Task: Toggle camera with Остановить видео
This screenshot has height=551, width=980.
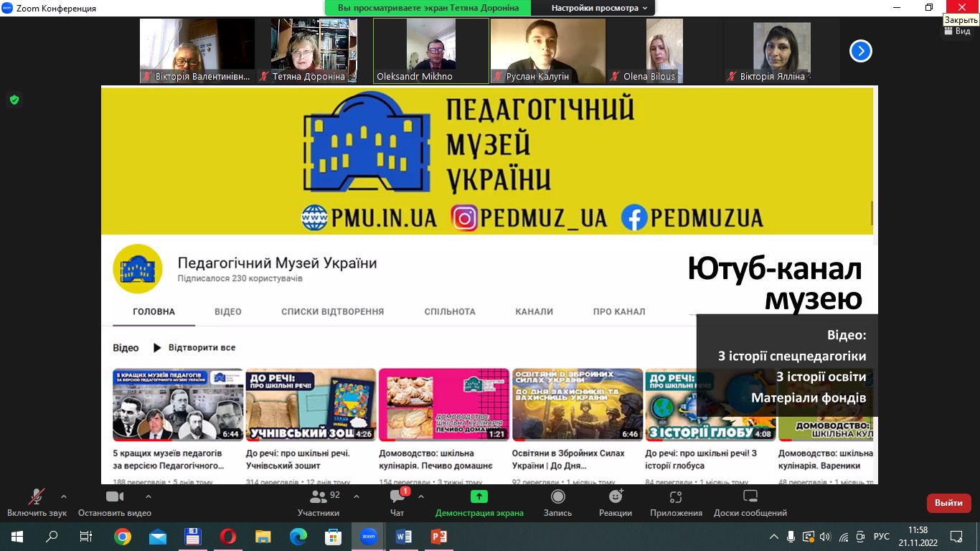Action: click(x=115, y=497)
